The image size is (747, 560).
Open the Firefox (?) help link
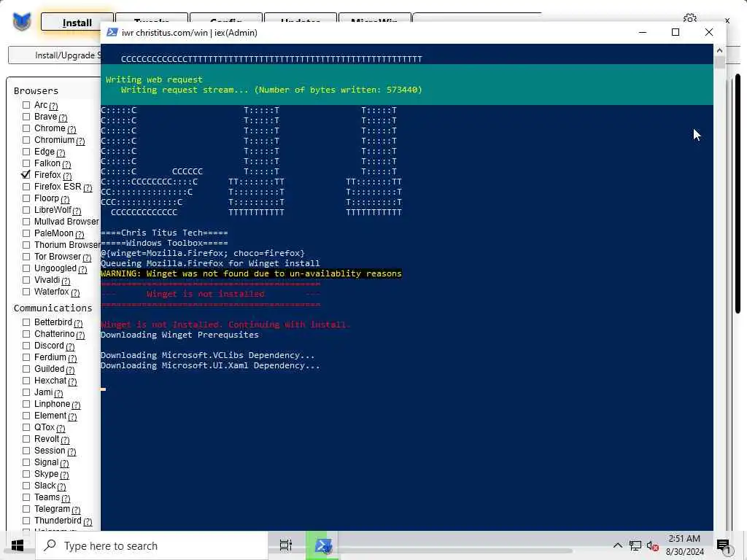pyautogui.click(x=67, y=176)
